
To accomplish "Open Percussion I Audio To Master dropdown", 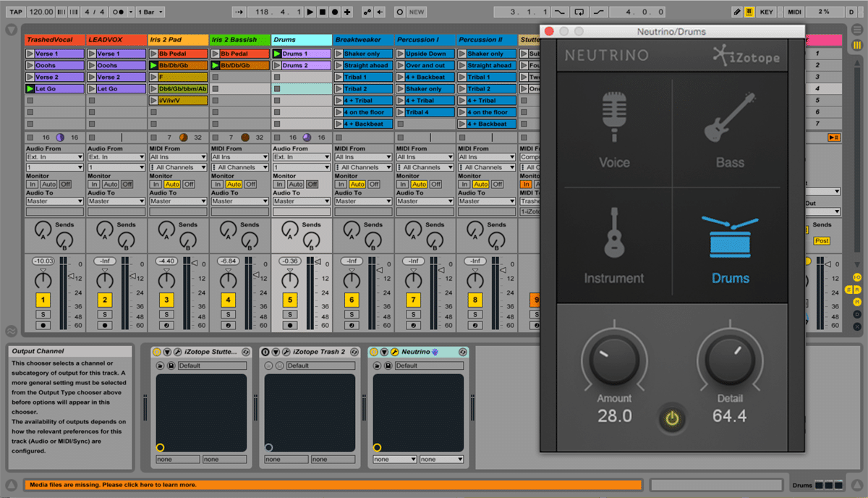I will [x=425, y=201].
